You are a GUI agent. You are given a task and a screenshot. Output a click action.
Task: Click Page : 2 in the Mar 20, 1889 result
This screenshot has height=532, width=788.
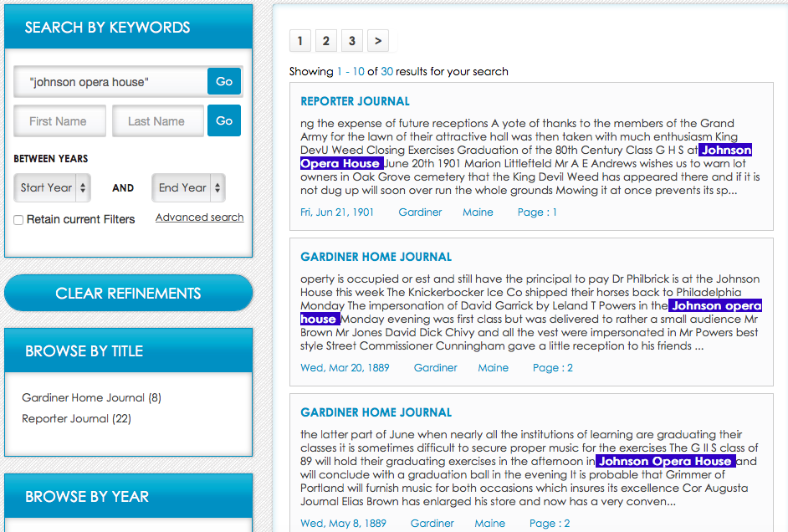click(553, 368)
